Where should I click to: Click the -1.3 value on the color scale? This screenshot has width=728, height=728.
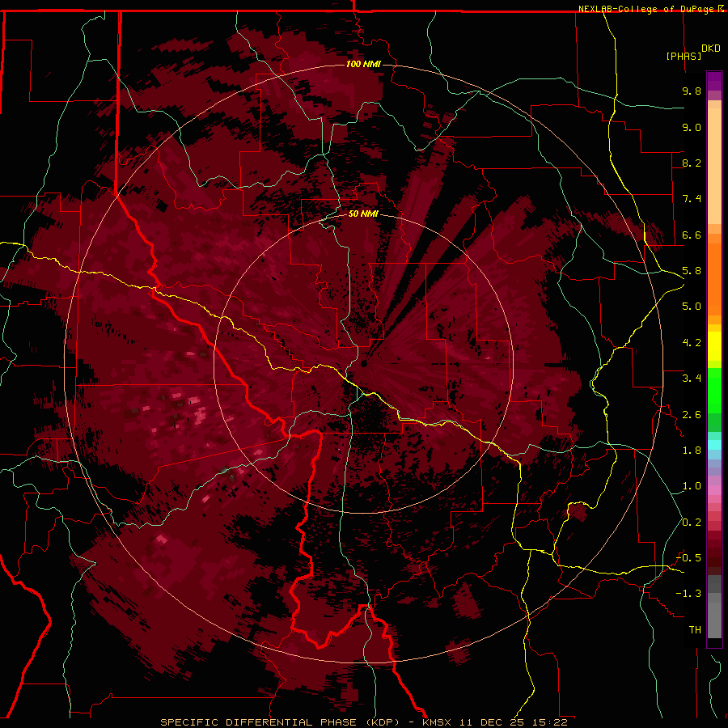[689, 594]
